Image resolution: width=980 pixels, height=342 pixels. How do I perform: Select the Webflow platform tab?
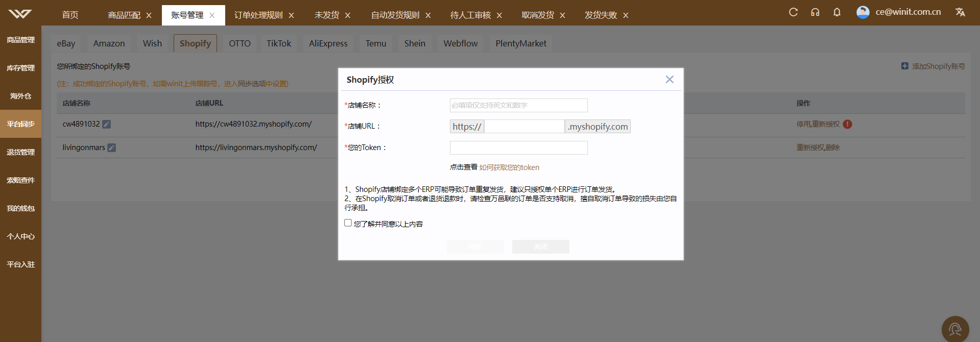[461, 43]
